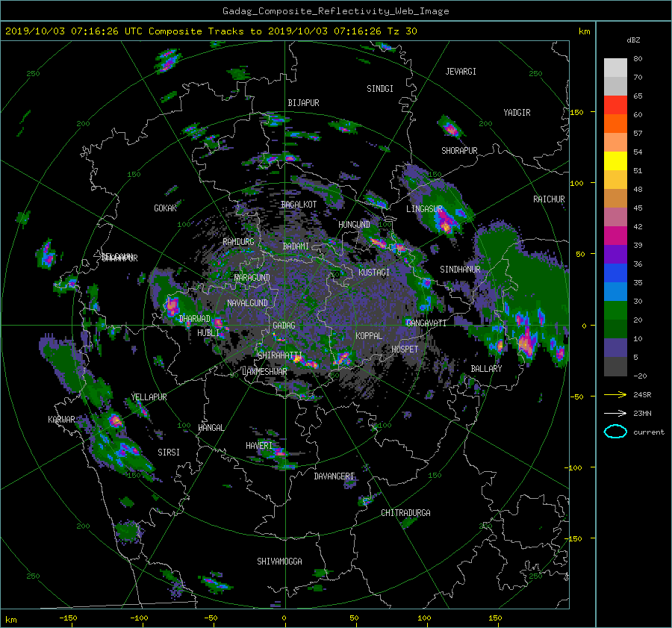The image size is (672, 628).
Task: Click the GADAG radar center label
Action: [284, 326]
